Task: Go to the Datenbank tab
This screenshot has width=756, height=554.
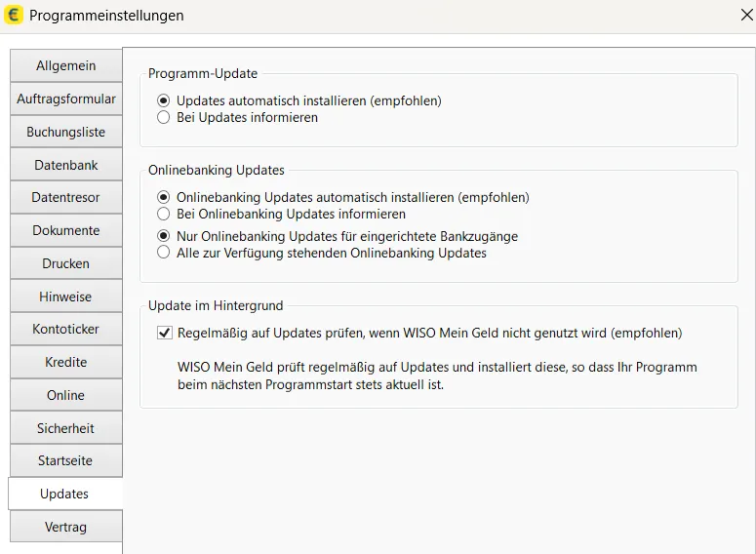Action: point(65,165)
